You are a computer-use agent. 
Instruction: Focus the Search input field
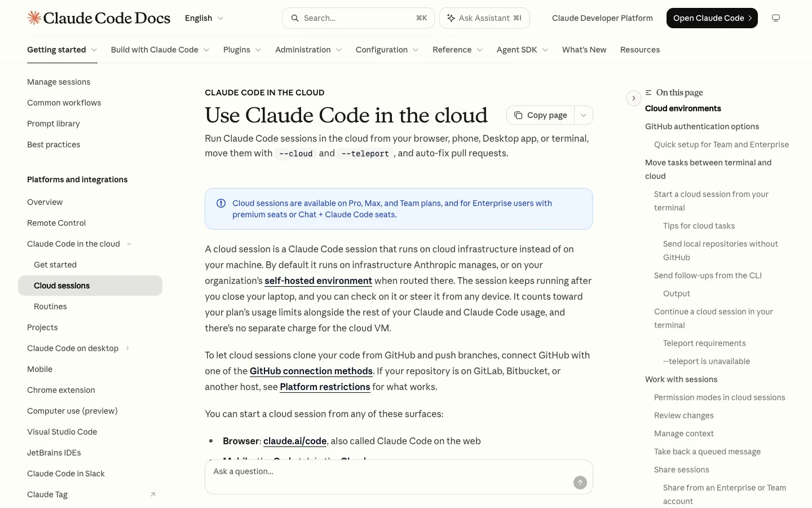pos(358,18)
